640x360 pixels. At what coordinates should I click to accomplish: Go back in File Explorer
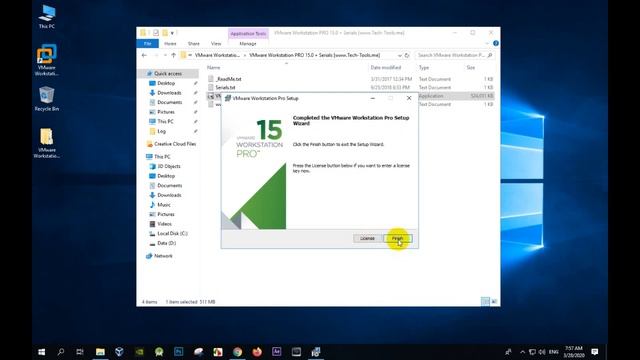pos(144,55)
